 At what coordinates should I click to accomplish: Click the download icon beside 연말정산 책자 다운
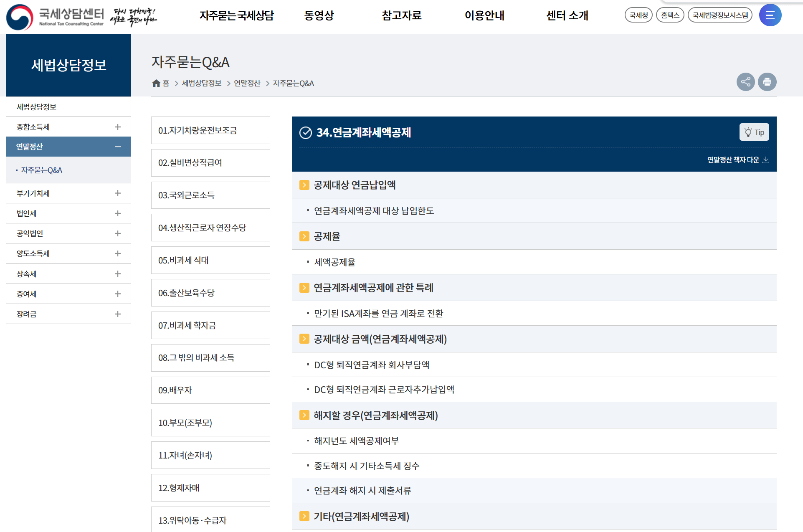(766, 160)
